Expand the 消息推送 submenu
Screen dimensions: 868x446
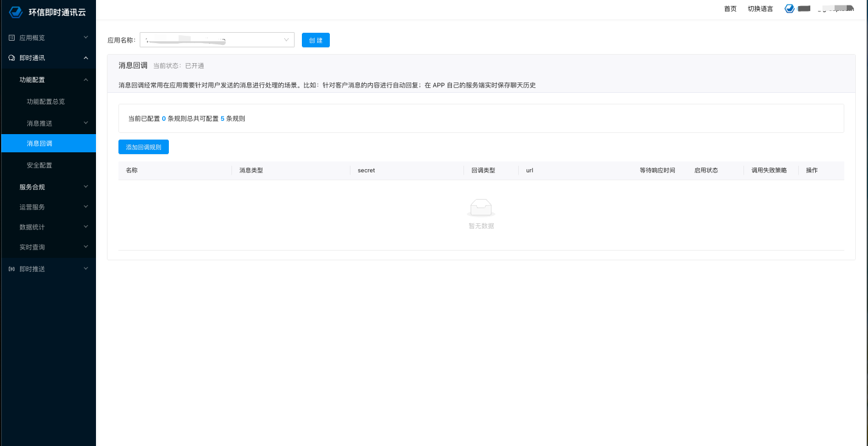[86, 123]
